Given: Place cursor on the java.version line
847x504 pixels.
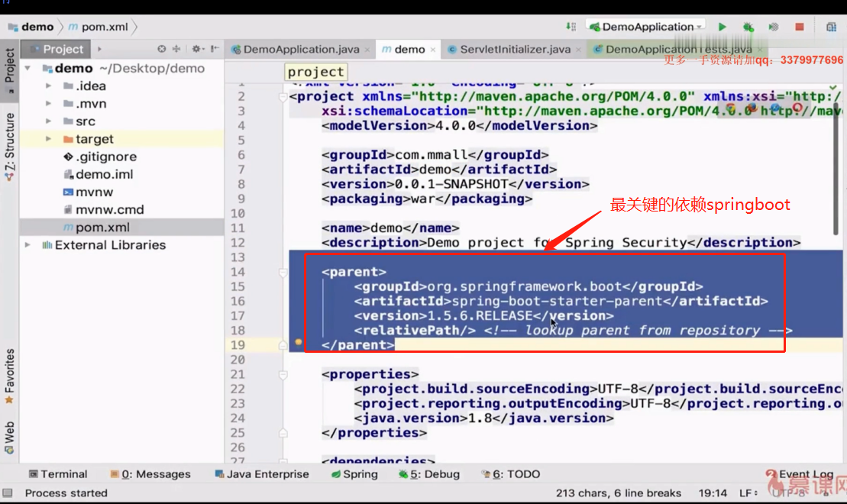Looking at the screenshot, I should 483,418.
